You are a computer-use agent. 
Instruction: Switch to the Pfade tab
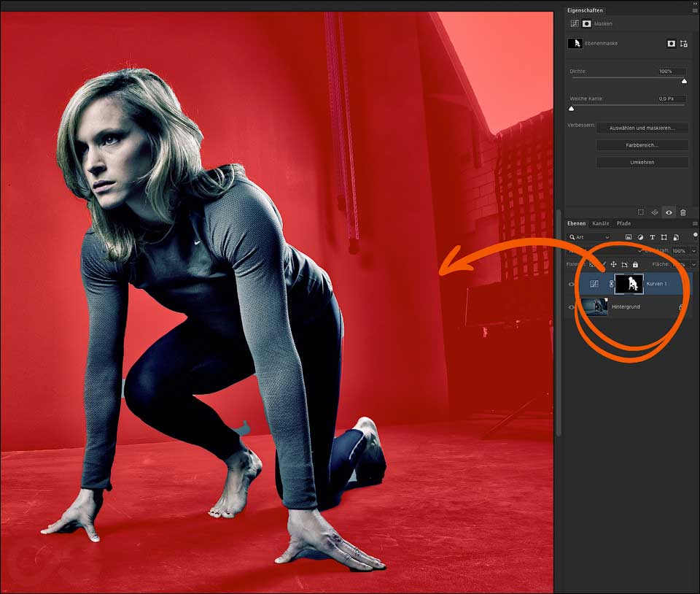[623, 223]
